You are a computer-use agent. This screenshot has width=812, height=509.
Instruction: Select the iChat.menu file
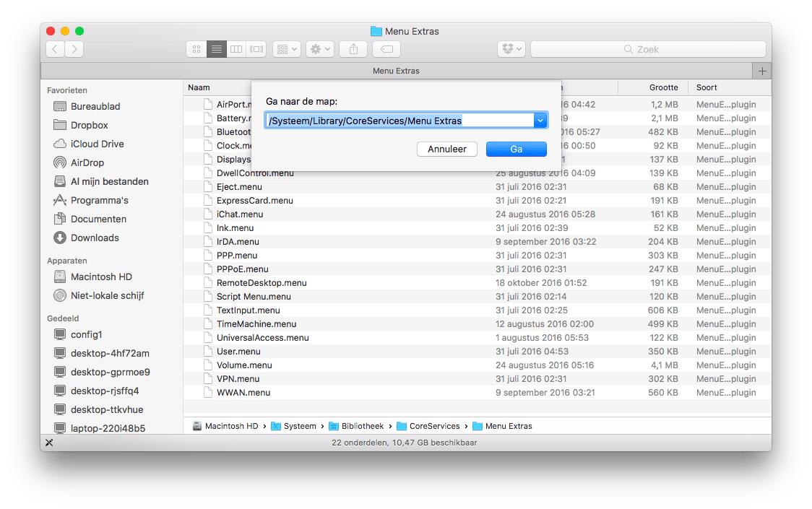point(240,214)
